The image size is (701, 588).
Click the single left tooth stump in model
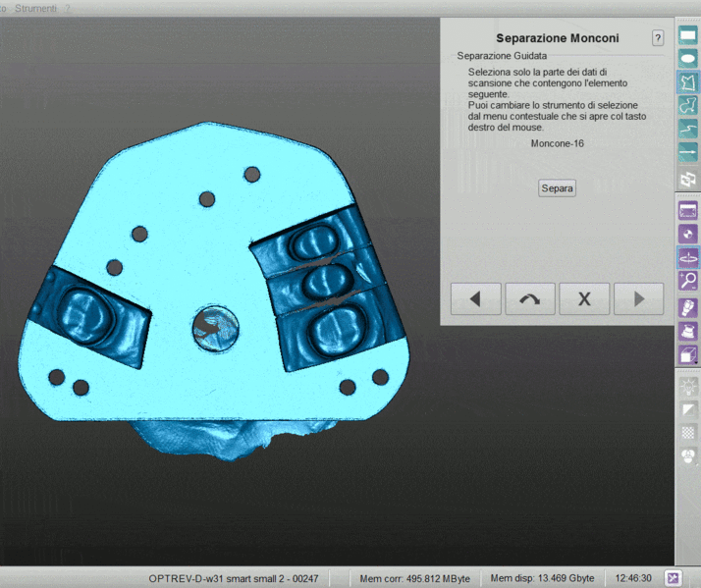[x=85, y=316]
